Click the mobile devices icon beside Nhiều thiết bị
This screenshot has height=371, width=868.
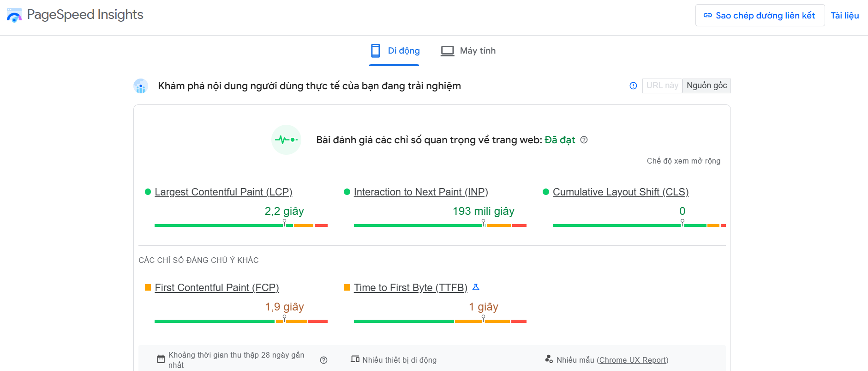click(356, 359)
